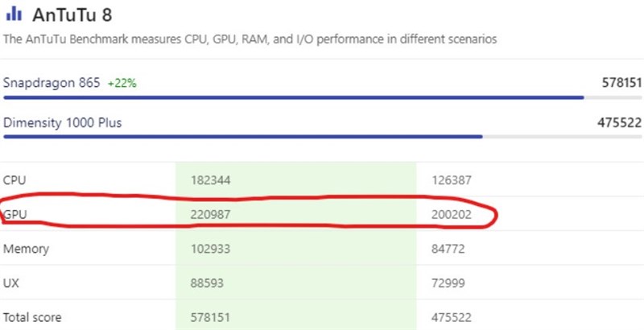Select the CPU row label
Screen dimensions: 644x330
pyautogui.click(x=14, y=180)
